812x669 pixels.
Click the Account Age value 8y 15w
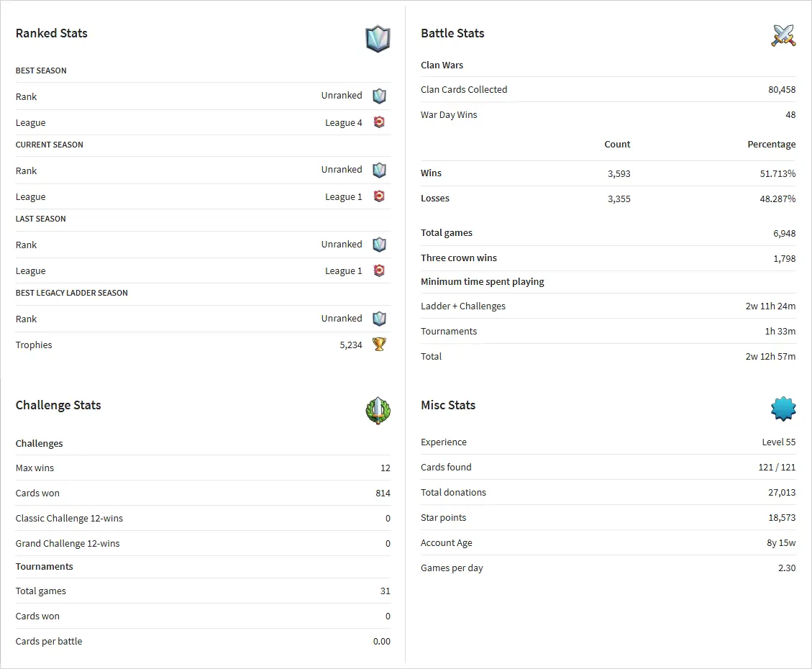click(781, 543)
